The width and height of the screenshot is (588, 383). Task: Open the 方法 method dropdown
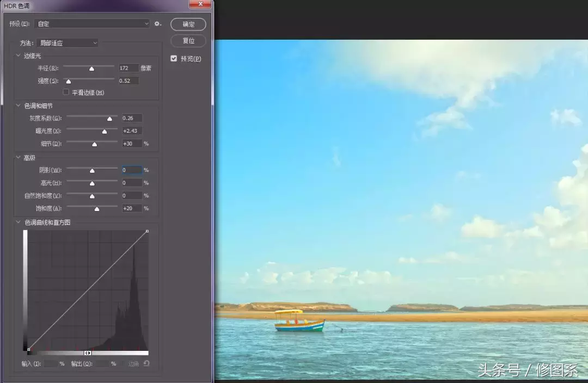68,43
